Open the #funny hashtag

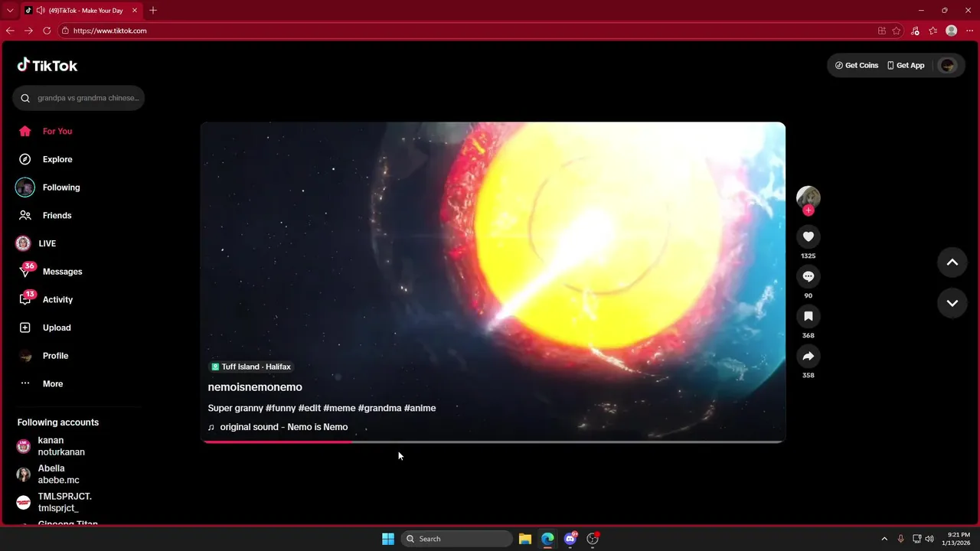point(281,408)
